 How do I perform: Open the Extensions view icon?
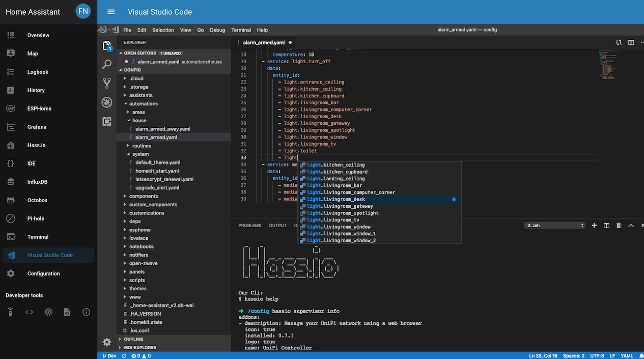[107, 121]
